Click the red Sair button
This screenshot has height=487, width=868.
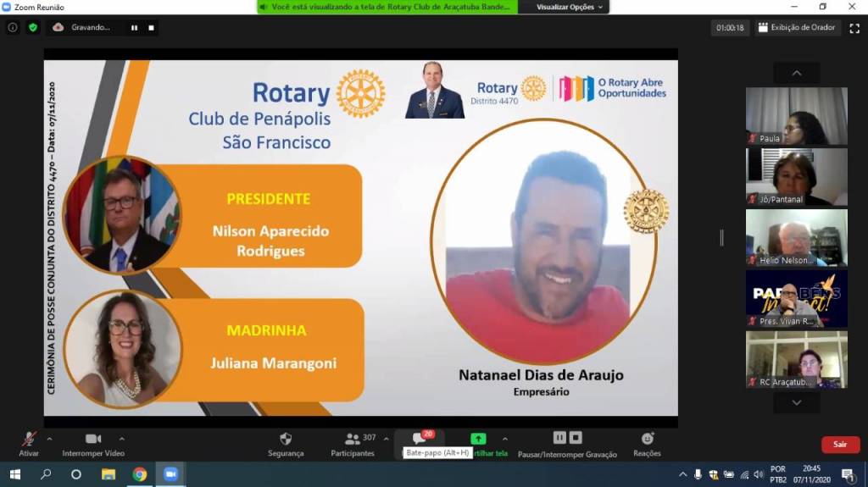pyautogui.click(x=839, y=445)
